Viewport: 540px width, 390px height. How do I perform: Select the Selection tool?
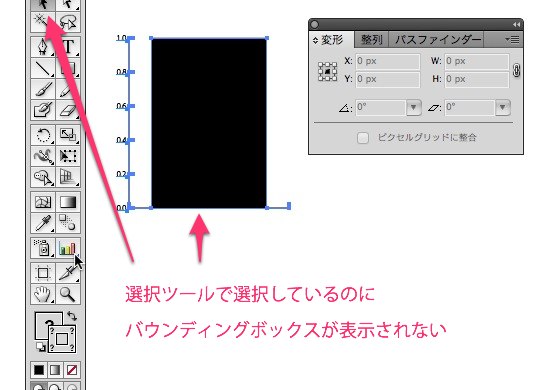(43, 4)
